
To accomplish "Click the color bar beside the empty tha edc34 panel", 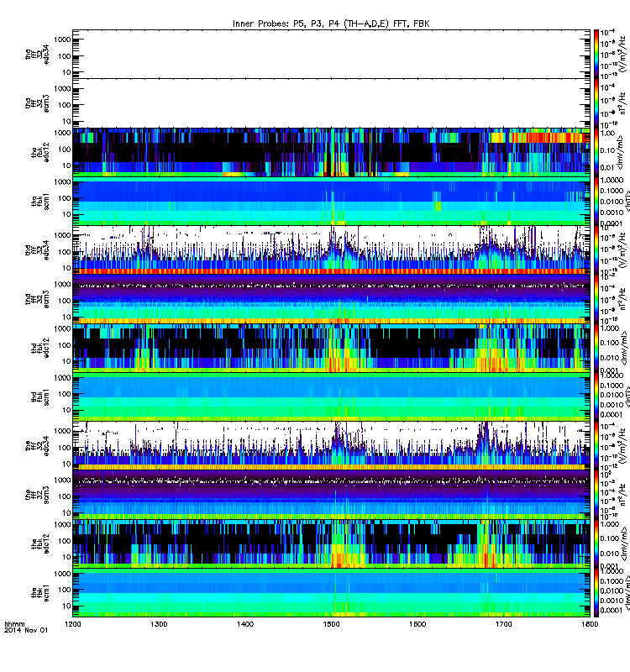I will (x=596, y=55).
